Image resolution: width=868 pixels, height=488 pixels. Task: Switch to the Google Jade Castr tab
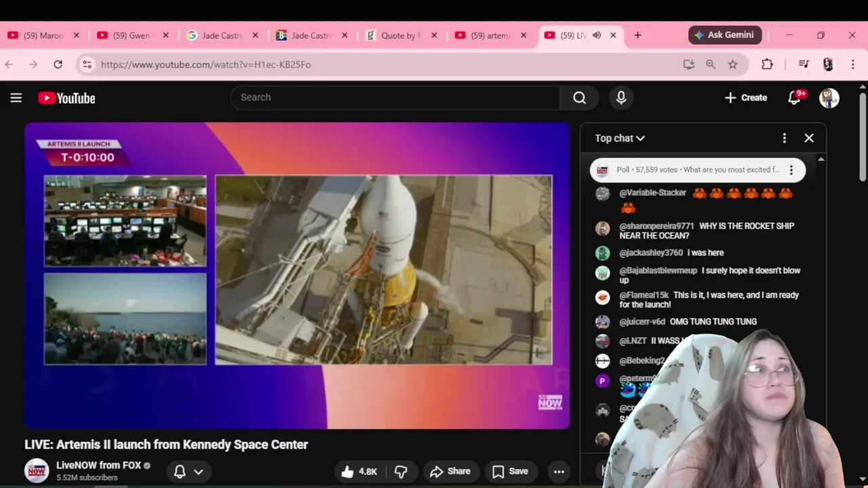click(221, 35)
